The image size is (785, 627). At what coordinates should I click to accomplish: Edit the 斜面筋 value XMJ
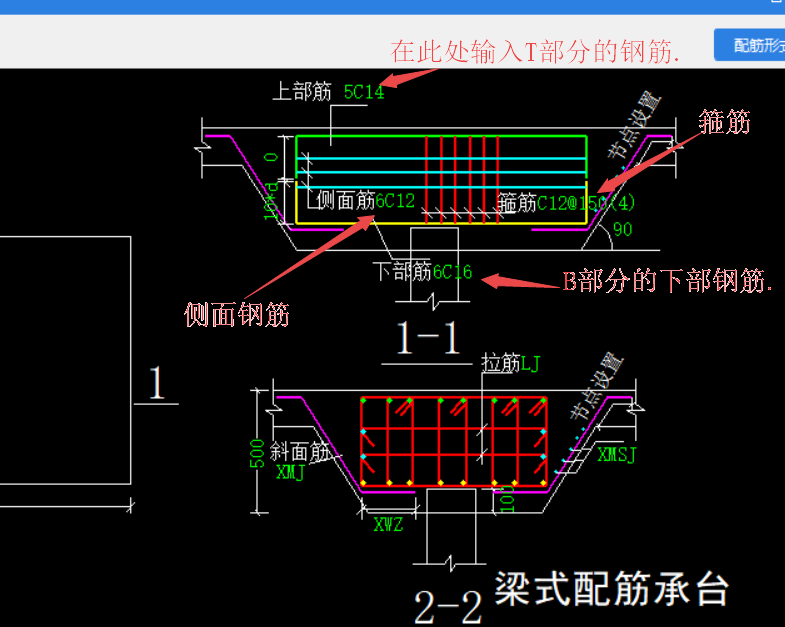pyautogui.click(x=290, y=472)
